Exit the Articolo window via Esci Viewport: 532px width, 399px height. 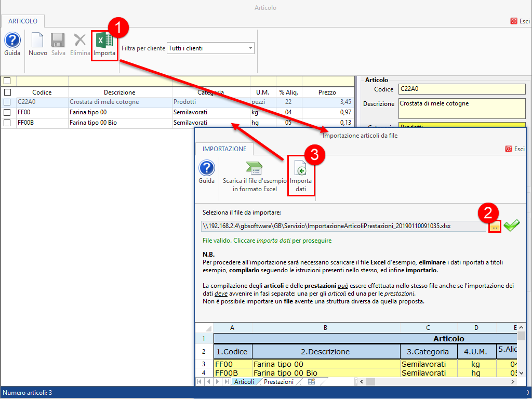point(520,21)
